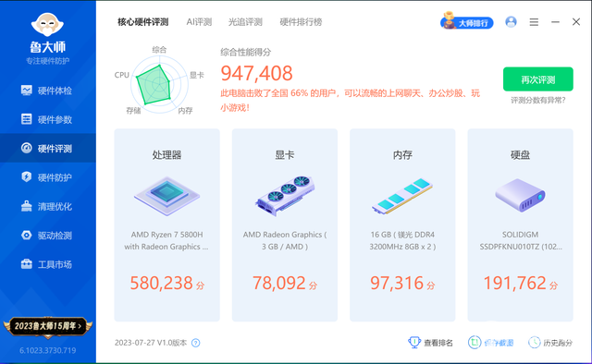Open the 硬件排行榜 tab
This screenshot has height=364, width=592.
[301, 22]
